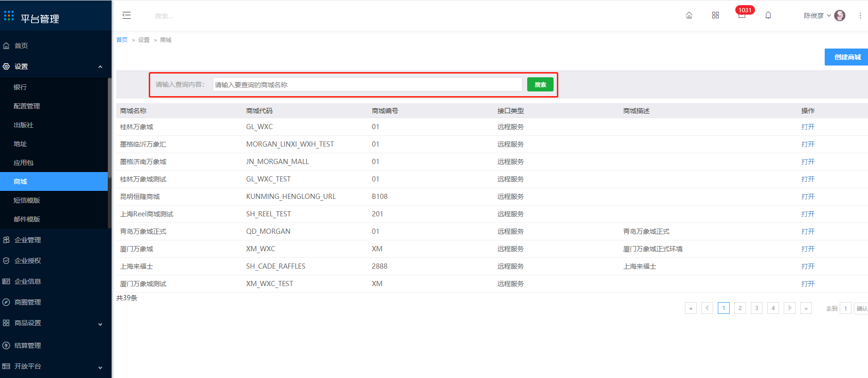Click the green 搜索 button
868x378 pixels.
pyautogui.click(x=540, y=85)
